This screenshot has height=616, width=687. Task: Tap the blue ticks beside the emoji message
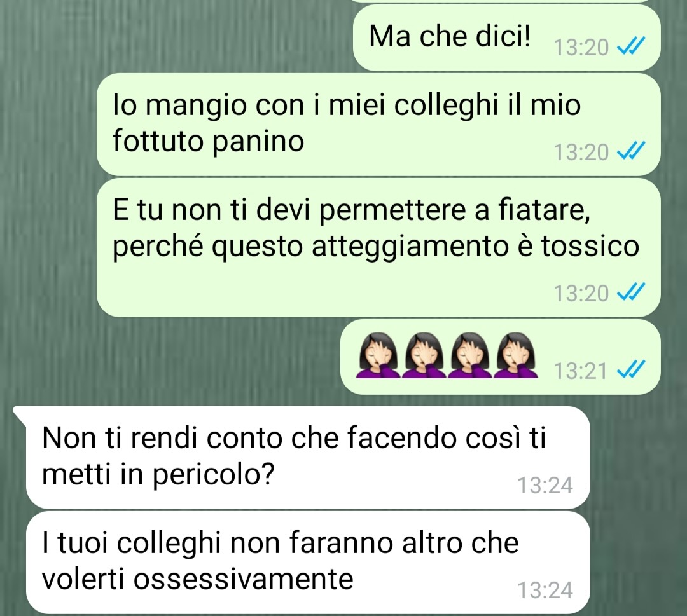click(631, 369)
